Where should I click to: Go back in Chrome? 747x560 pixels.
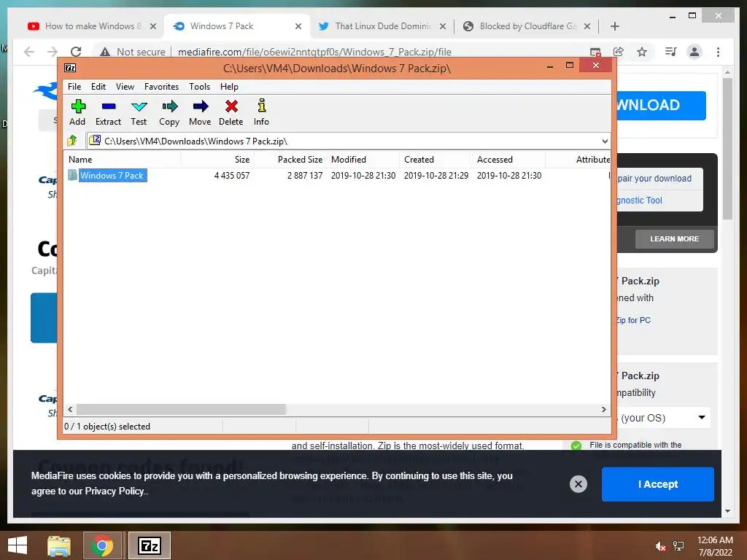29,52
